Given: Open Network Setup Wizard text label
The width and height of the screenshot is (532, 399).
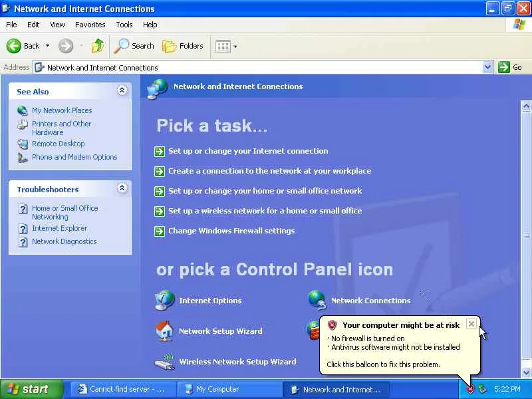Looking at the screenshot, I should click(221, 331).
